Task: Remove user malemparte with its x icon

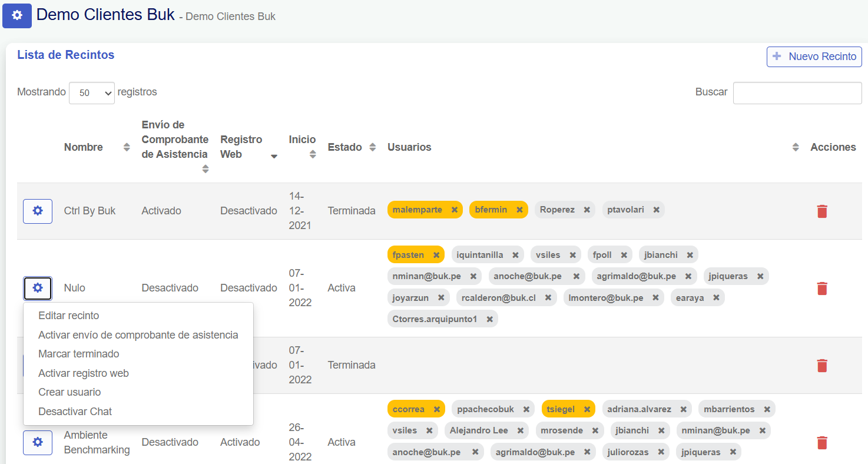Action: (455, 210)
